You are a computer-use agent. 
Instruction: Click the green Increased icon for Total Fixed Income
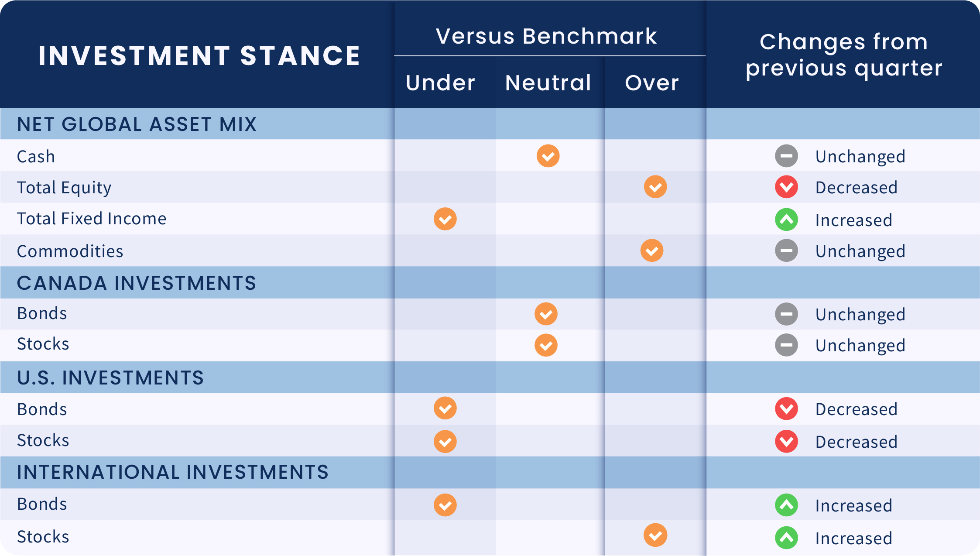[x=786, y=220]
